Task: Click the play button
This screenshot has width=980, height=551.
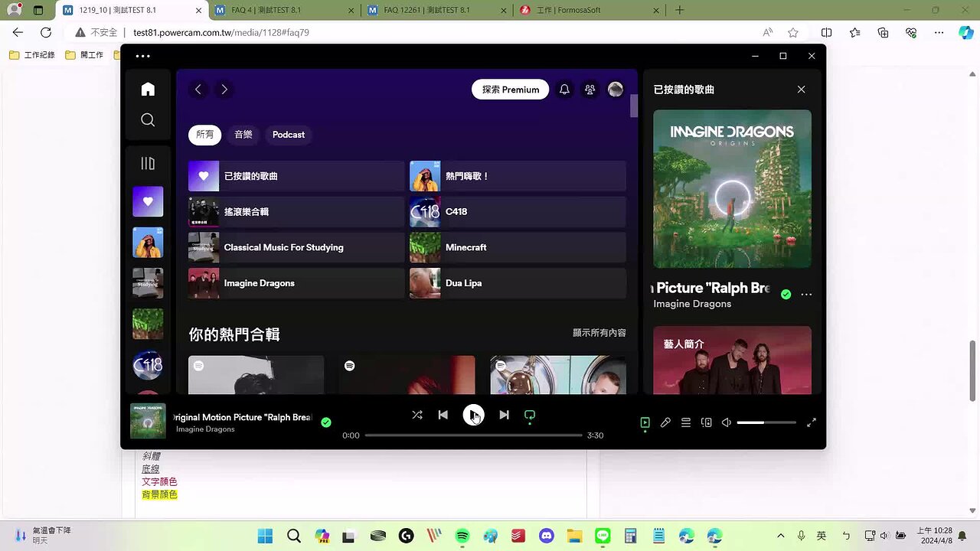Action: point(473,415)
